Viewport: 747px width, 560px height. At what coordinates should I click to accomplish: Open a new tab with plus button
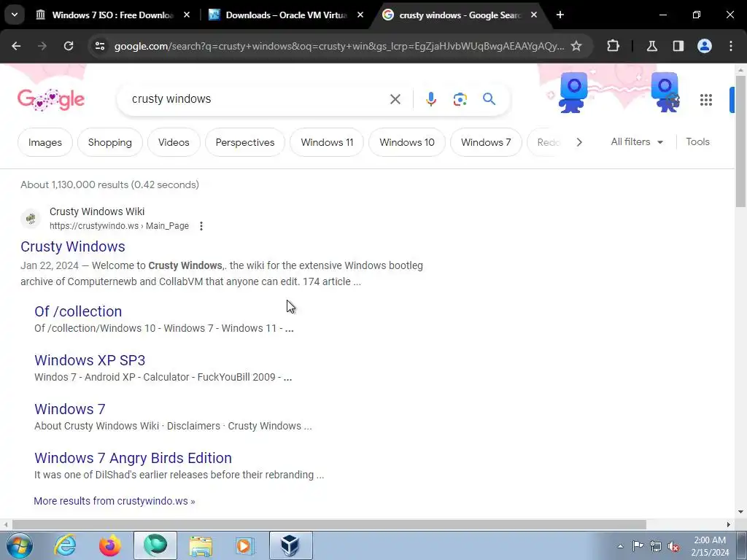(560, 15)
